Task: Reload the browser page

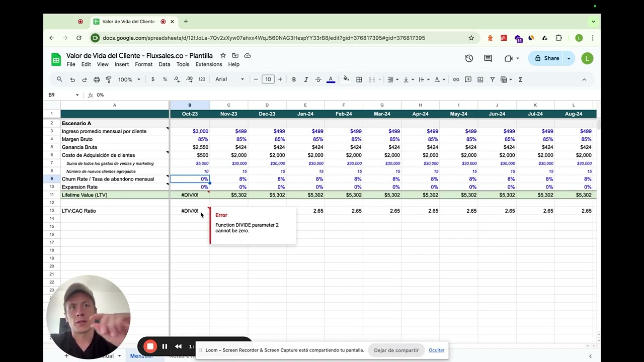Action: [x=79, y=38]
